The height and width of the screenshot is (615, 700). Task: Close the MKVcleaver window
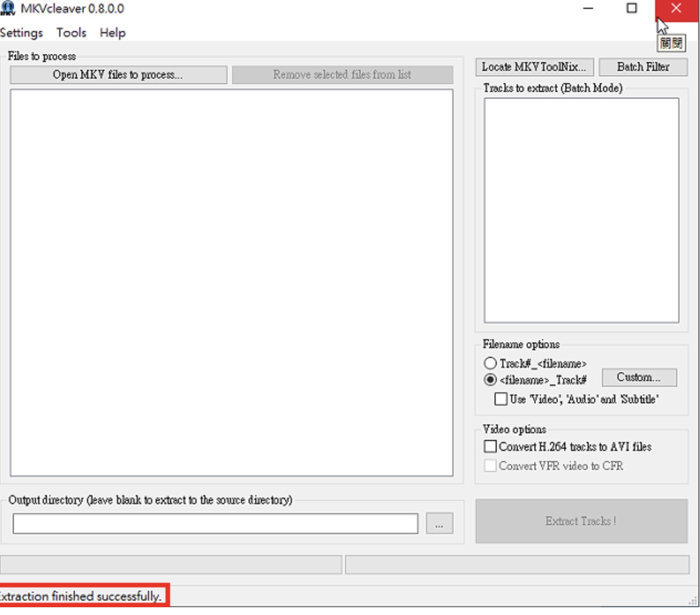[x=676, y=8]
